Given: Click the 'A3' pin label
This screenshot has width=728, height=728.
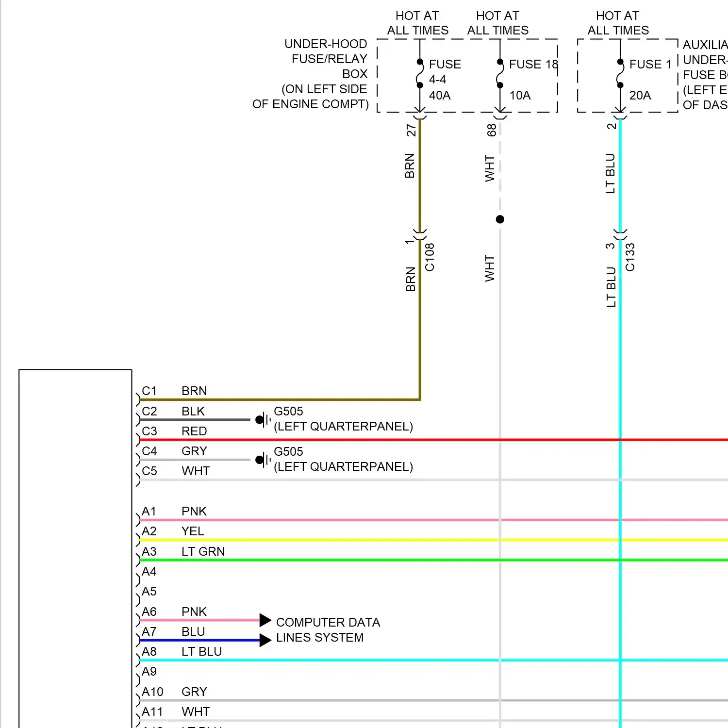Looking at the screenshot, I should [149, 551].
